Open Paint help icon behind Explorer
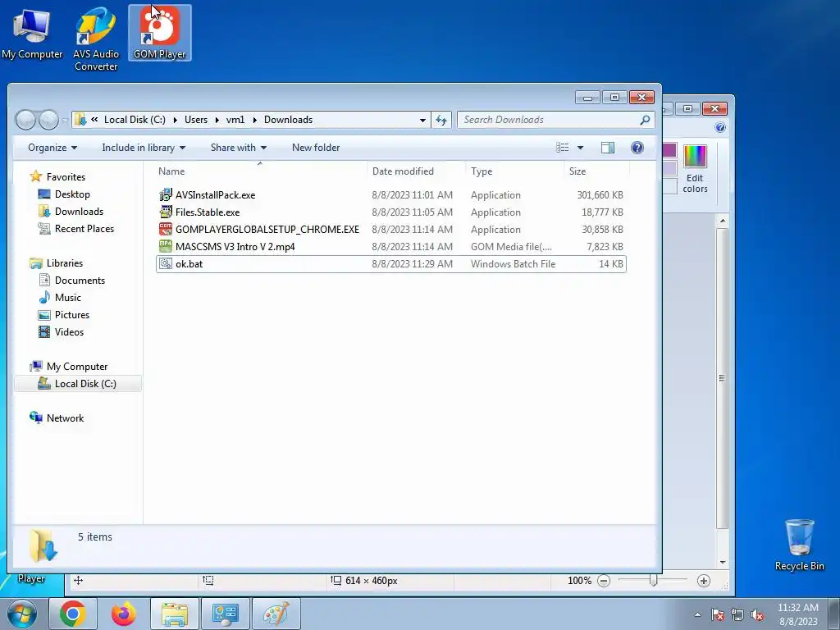 (x=720, y=127)
